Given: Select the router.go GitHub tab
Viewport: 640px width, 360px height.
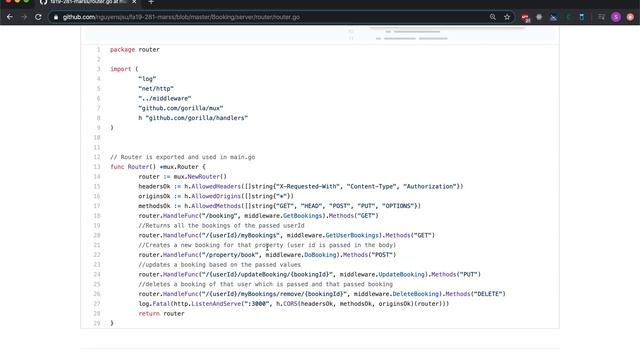Looking at the screenshot, I should (x=87, y=2).
